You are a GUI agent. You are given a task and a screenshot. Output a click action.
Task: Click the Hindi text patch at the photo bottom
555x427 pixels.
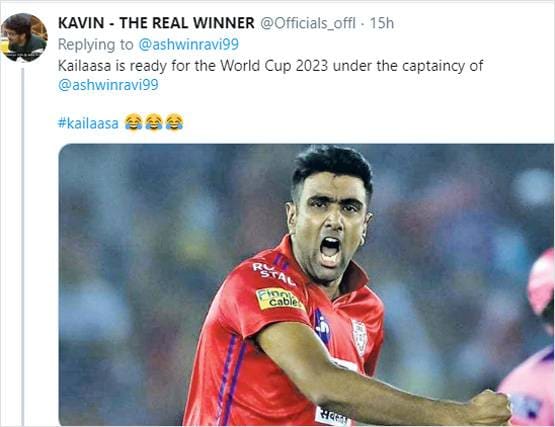tap(332, 416)
